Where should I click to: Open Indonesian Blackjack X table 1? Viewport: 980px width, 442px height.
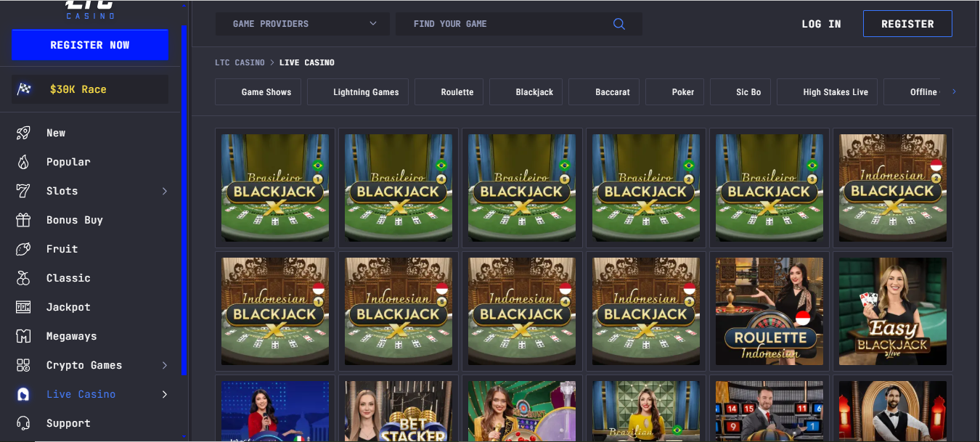click(x=275, y=311)
